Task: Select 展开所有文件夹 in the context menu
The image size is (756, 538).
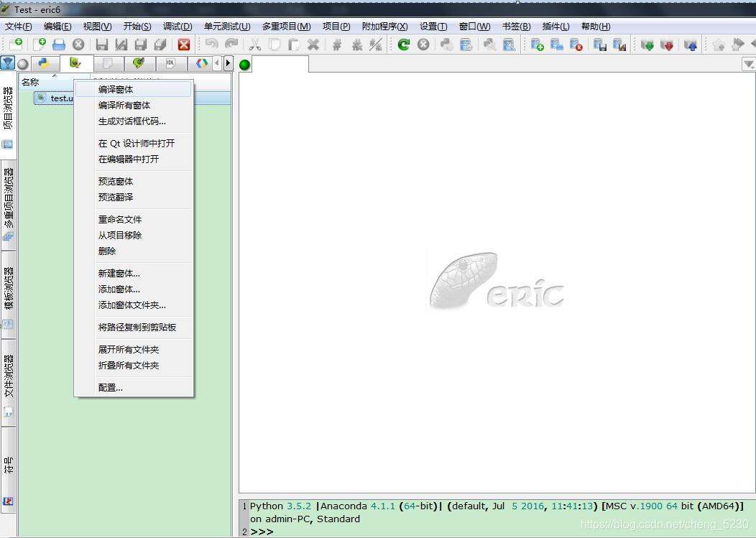Action: pos(134,350)
